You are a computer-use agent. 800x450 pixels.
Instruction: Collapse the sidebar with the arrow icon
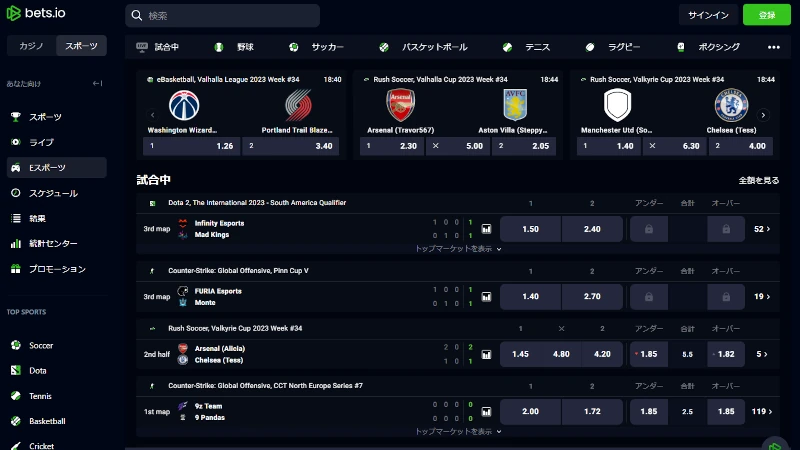click(97, 83)
